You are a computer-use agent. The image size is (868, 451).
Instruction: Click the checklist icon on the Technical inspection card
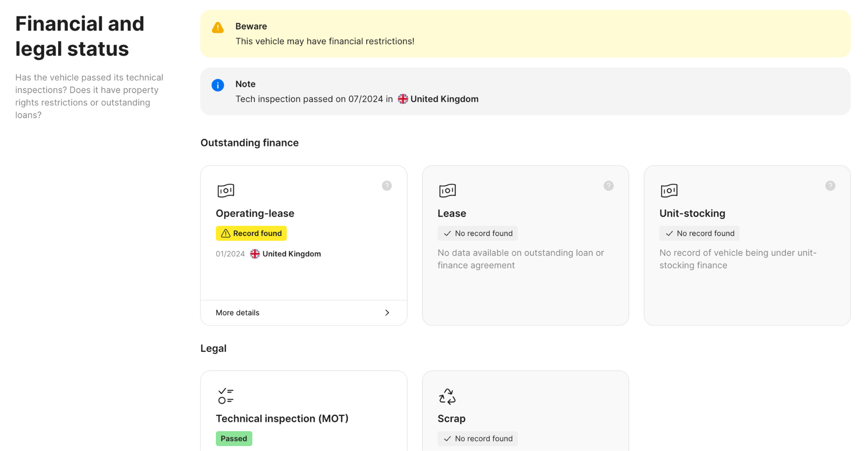[226, 396]
